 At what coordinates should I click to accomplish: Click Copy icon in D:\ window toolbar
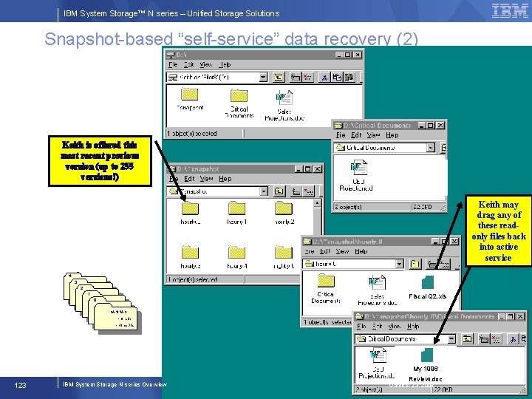pos(337,78)
